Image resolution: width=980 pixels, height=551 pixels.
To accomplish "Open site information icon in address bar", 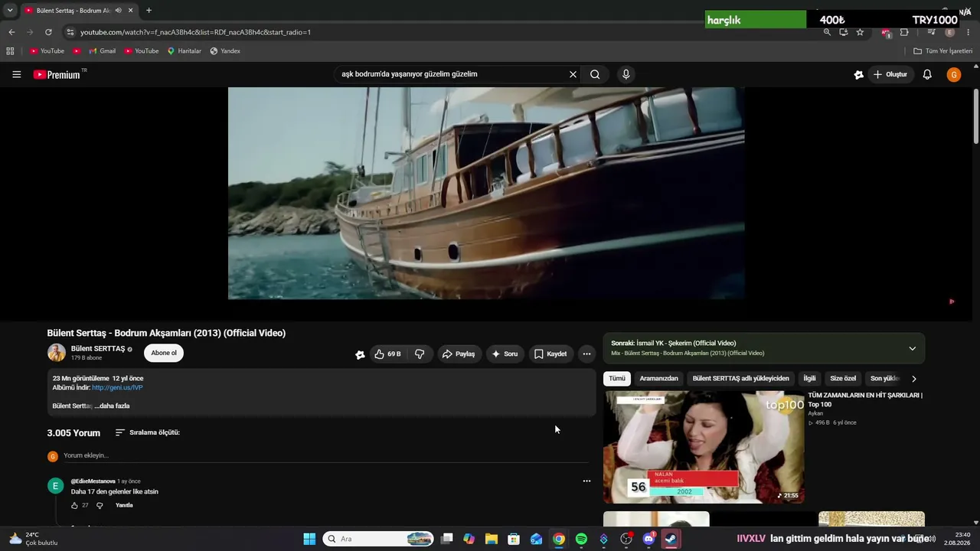I will click(70, 32).
